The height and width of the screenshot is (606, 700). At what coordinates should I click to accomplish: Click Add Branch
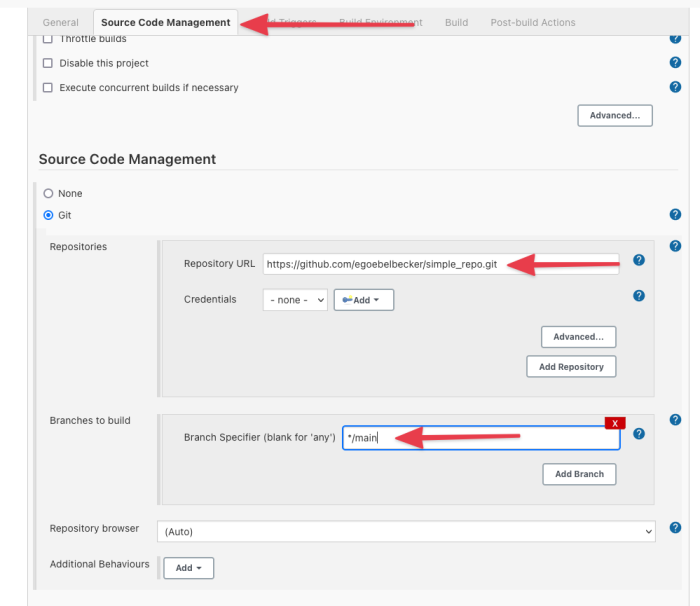[579, 474]
